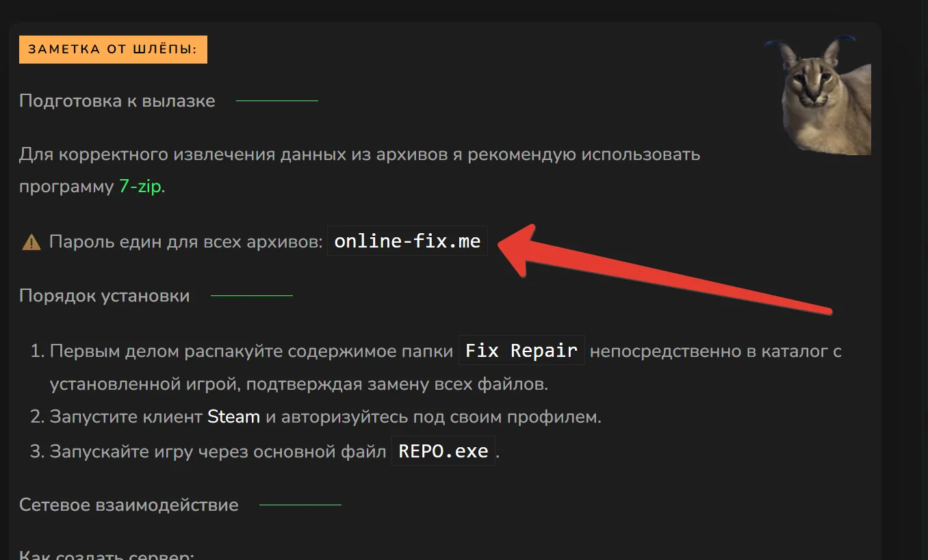Viewport: 928px width, 560px height.
Task: Click green divider line after Порядок установки
Action: [252, 296]
